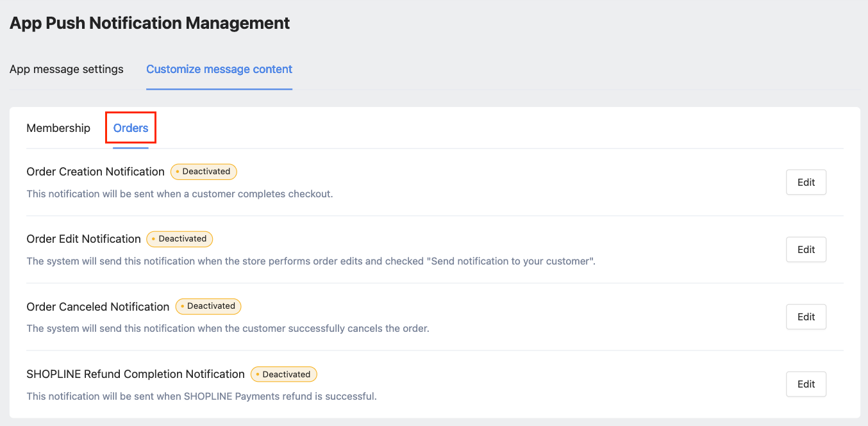Click Deactivated badge beside SHOPLINE Refund Completion
The image size is (868, 426).
click(x=284, y=374)
